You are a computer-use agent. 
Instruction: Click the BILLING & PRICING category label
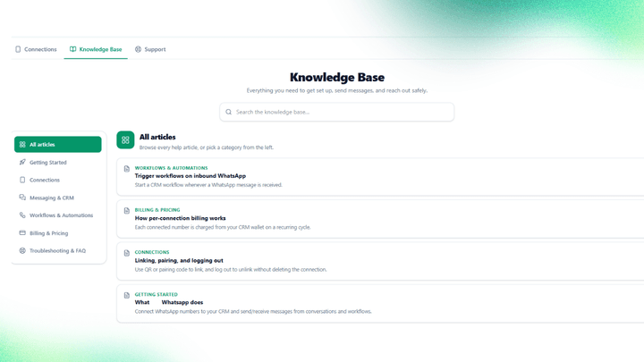[x=157, y=210]
